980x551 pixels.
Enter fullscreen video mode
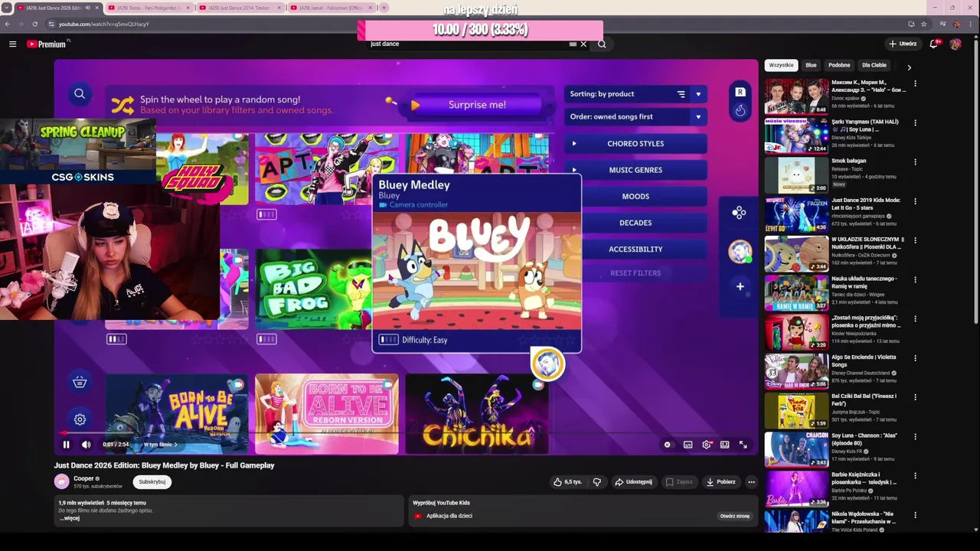coord(743,445)
